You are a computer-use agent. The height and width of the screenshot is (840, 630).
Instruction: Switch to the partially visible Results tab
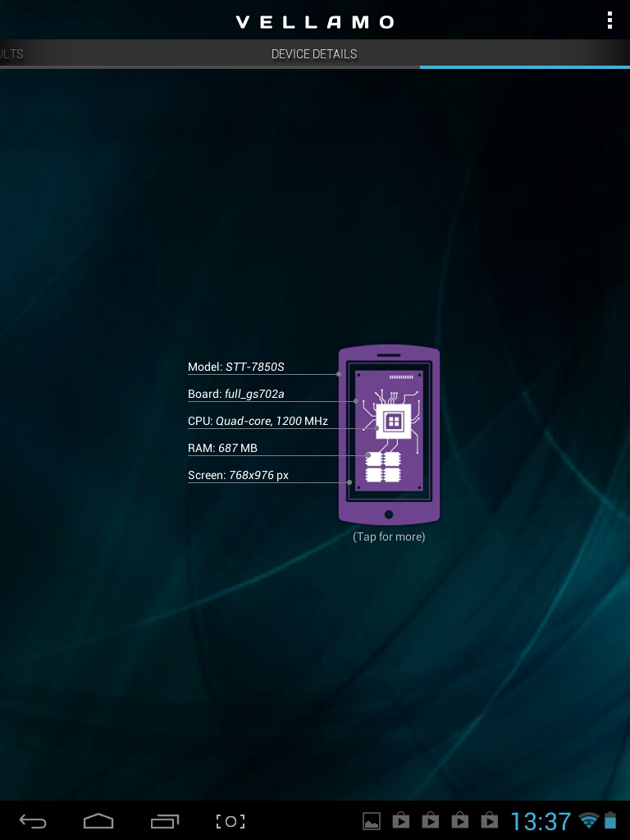point(12,54)
